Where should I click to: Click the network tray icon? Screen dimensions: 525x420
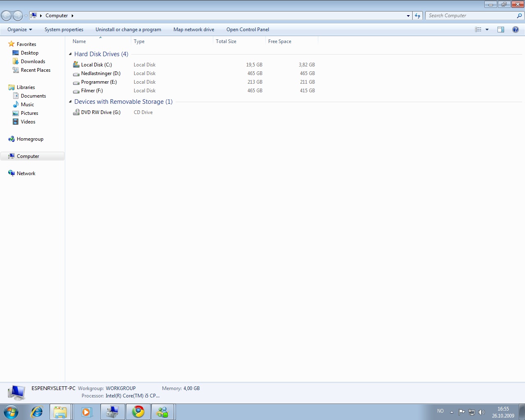click(472, 412)
